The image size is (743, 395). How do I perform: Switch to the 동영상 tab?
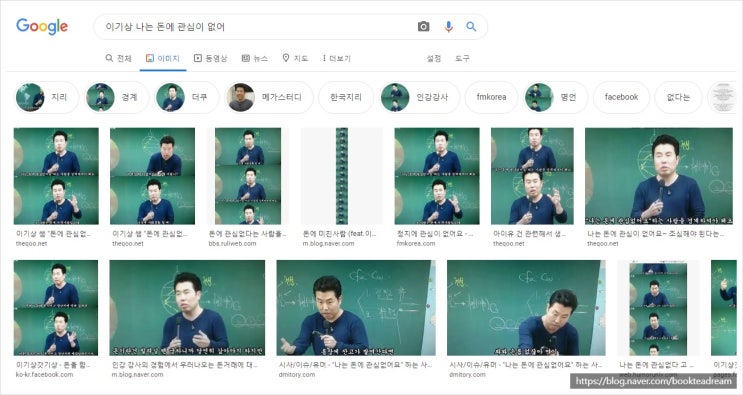coord(210,58)
